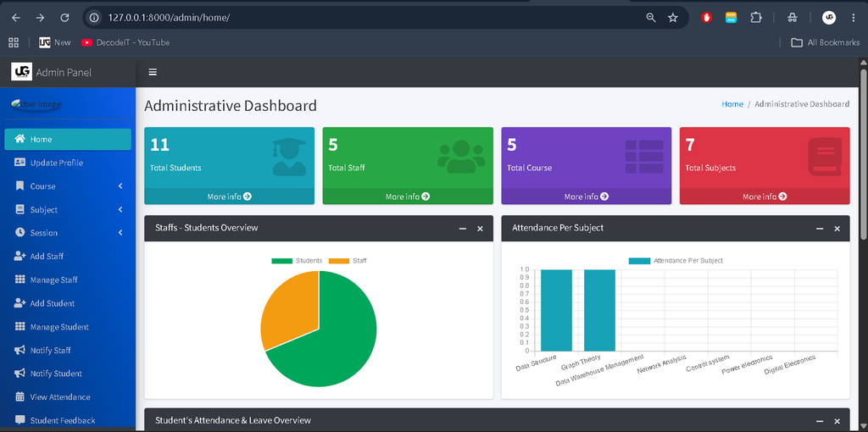
Task: Open the browser extensions puzzle icon
Action: (755, 18)
